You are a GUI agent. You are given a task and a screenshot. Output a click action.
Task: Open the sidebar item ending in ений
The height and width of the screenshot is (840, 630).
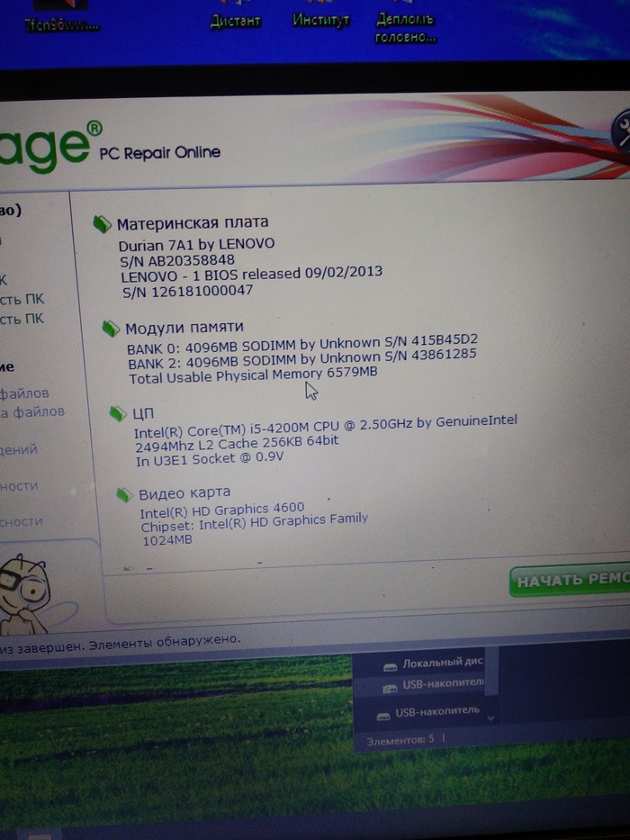(x=19, y=449)
